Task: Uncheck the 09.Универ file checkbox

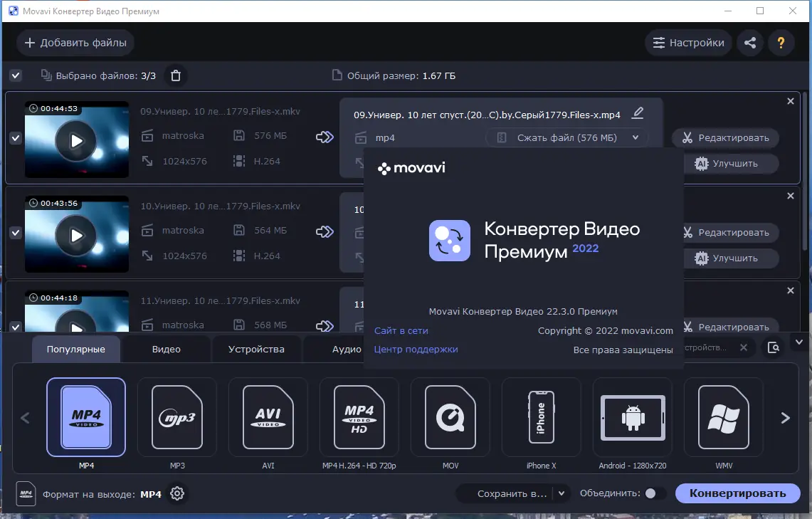Action: pos(16,138)
